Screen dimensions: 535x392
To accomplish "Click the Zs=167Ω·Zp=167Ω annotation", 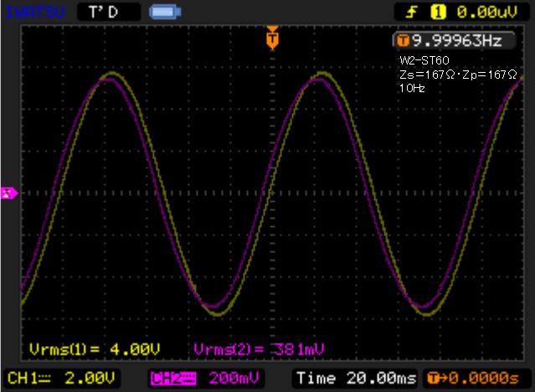I will click(458, 75).
